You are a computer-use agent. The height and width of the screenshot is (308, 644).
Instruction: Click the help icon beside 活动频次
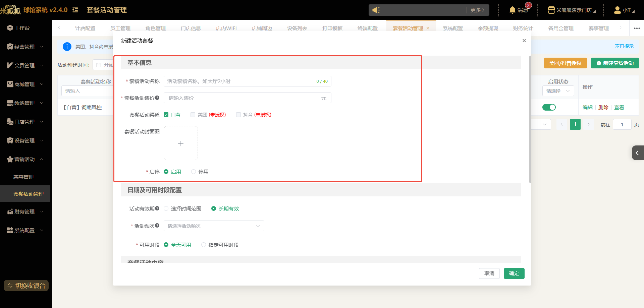click(157, 226)
